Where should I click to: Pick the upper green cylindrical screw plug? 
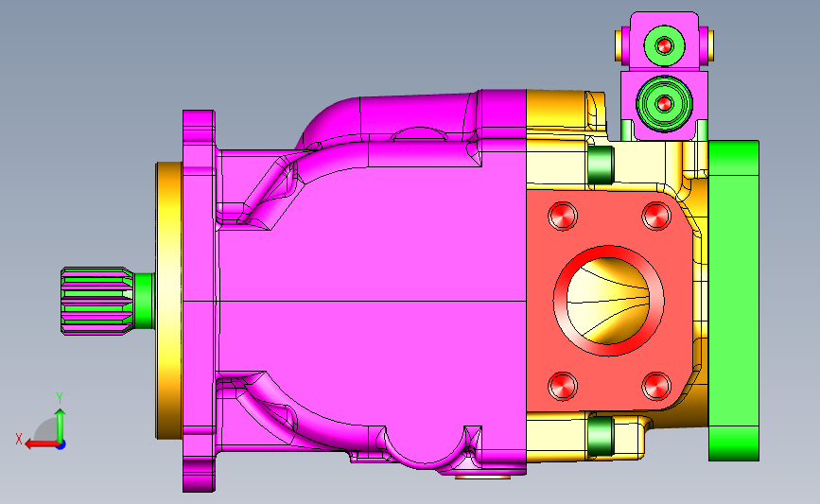coord(601,165)
